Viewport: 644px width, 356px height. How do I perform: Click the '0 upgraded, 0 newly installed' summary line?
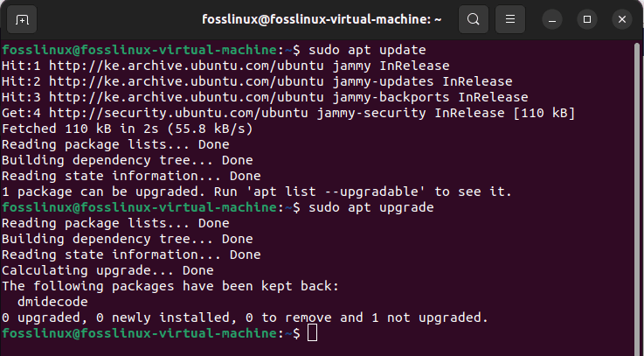point(245,318)
